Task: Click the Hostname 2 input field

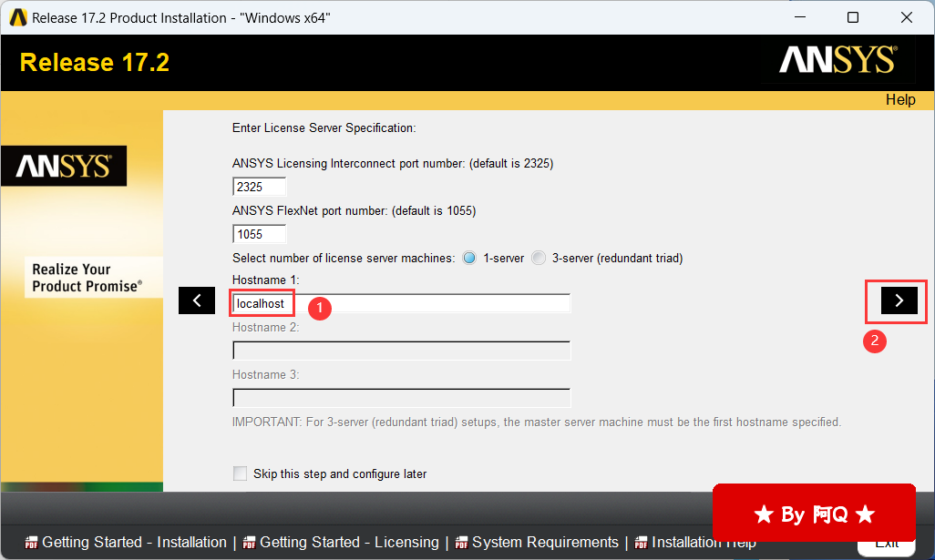Action: (401, 351)
